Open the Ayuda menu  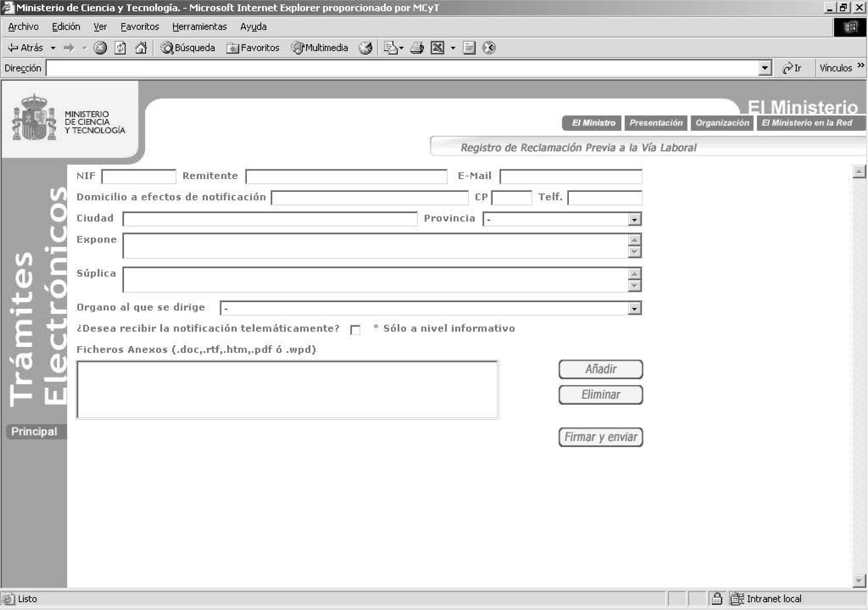(253, 27)
